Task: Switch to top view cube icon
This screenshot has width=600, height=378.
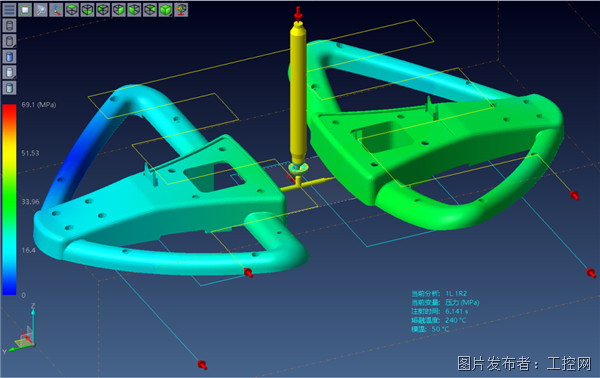Action: coord(72,10)
